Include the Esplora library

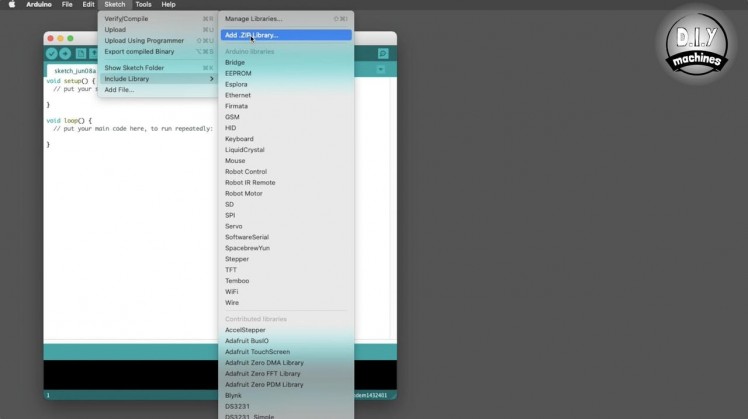pyautogui.click(x=286, y=84)
